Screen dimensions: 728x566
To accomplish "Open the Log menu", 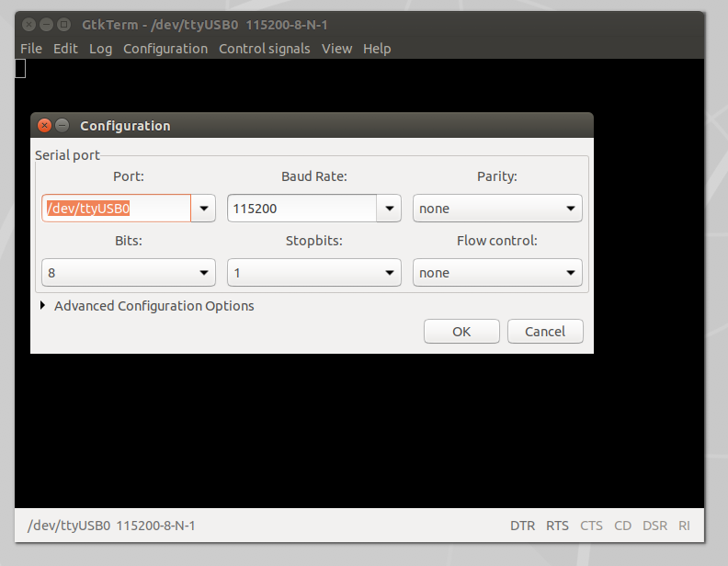I will (x=100, y=49).
